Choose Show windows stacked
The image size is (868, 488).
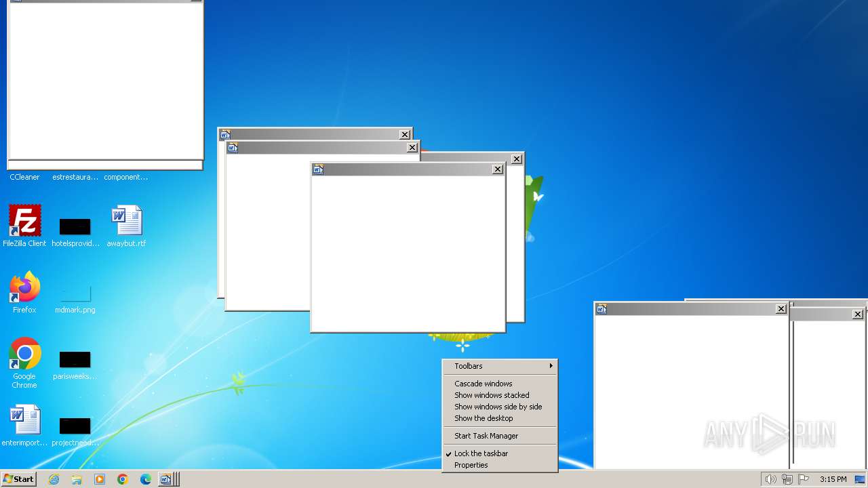[500, 395]
